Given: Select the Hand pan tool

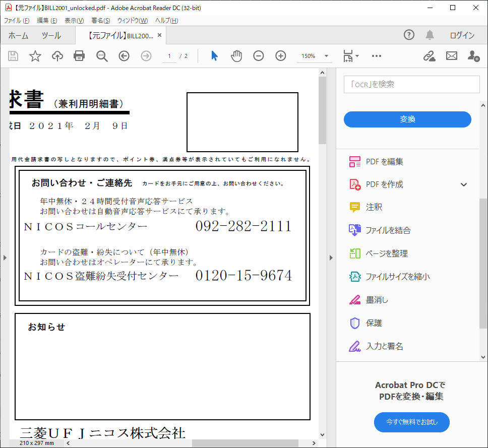Looking at the screenshot, I should click(x=236, y=56).
